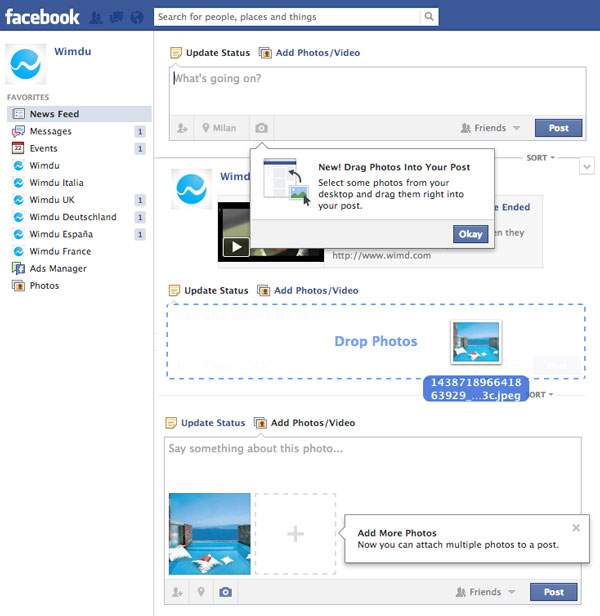Open the http://www.wimd.com link
Viewport: 600px width, 616px height.
(x=382, y=255)
